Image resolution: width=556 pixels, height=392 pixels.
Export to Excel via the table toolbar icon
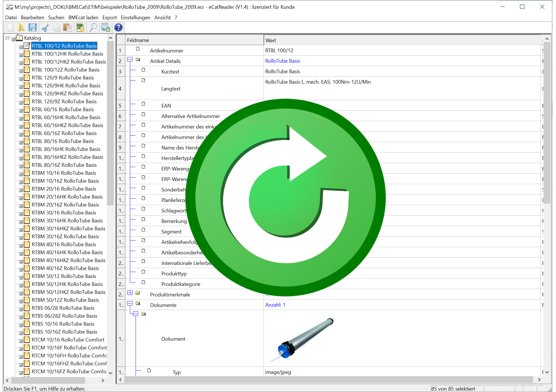click(x=106, y=28)
